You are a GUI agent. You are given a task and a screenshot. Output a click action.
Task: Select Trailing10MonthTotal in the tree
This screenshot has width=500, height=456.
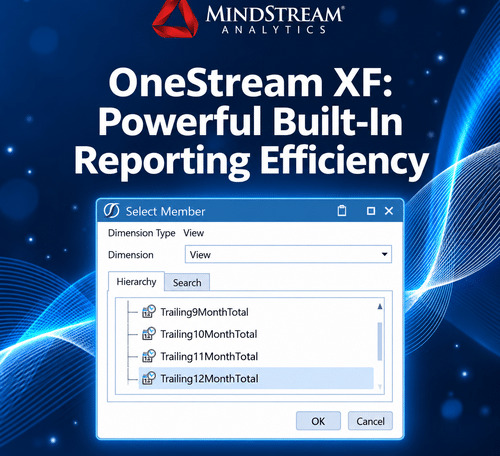coord(209,334)
